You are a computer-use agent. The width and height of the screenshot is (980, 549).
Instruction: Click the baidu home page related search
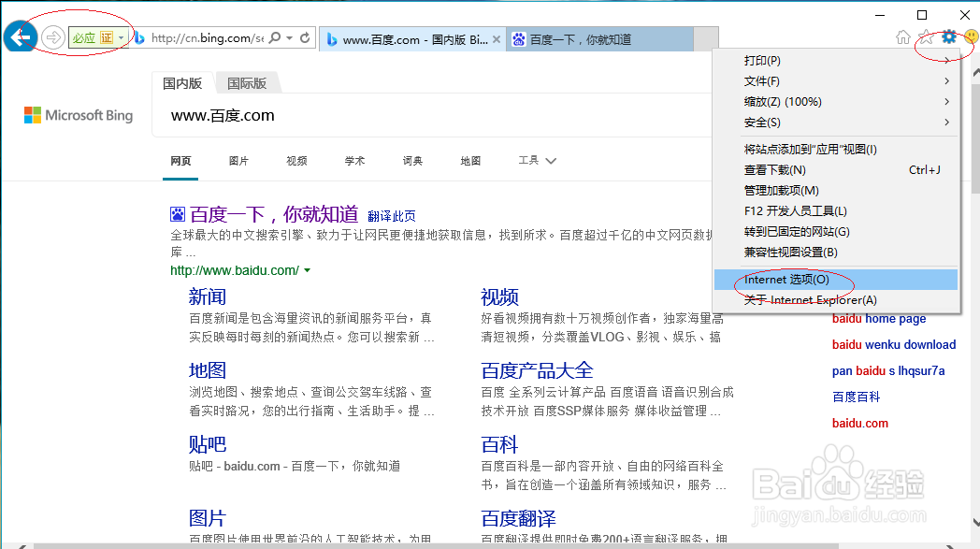click(x=879, y=319)
